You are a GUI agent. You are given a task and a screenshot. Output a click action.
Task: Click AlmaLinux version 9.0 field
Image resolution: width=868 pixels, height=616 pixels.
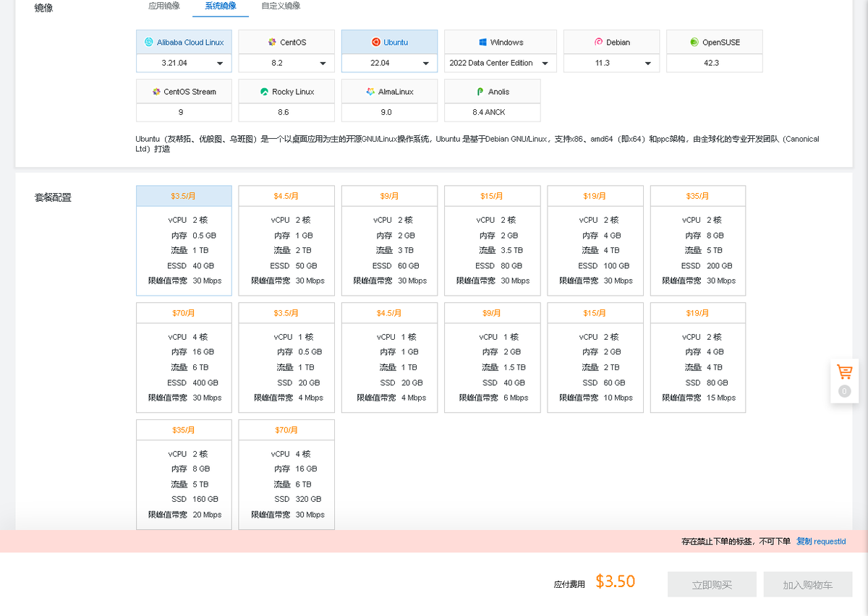coord(389,112)
